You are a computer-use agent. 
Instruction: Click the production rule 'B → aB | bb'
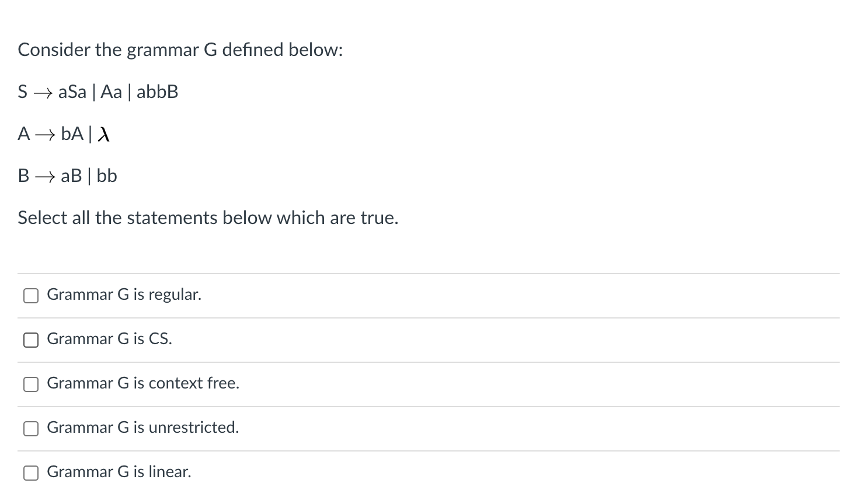68,176
